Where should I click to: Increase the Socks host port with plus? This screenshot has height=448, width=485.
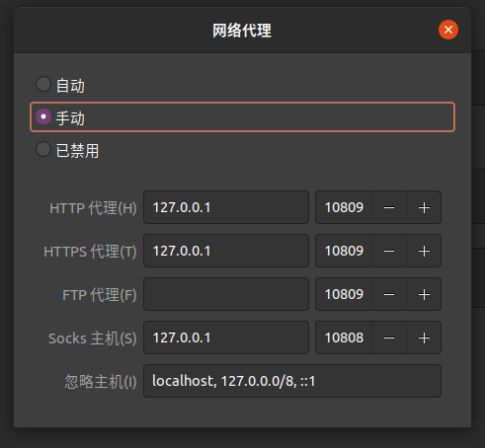pos(424,337)
